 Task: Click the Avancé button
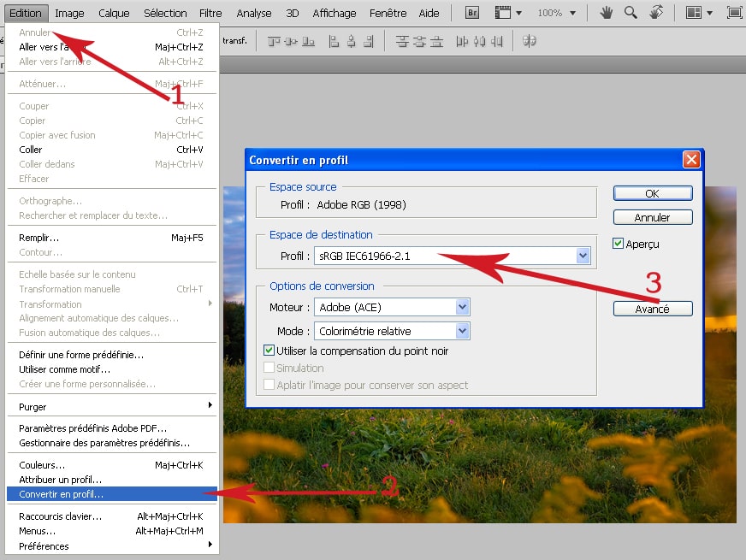653,309
